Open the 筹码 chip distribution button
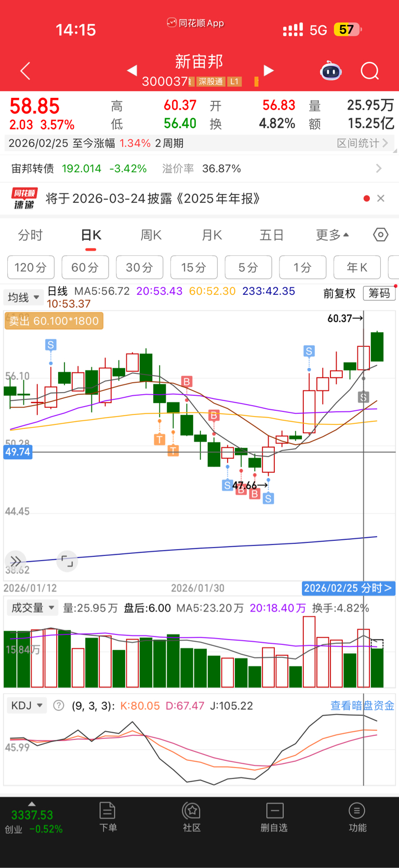The width and height of the screenshot is (399, 868). tap(379, 293)
